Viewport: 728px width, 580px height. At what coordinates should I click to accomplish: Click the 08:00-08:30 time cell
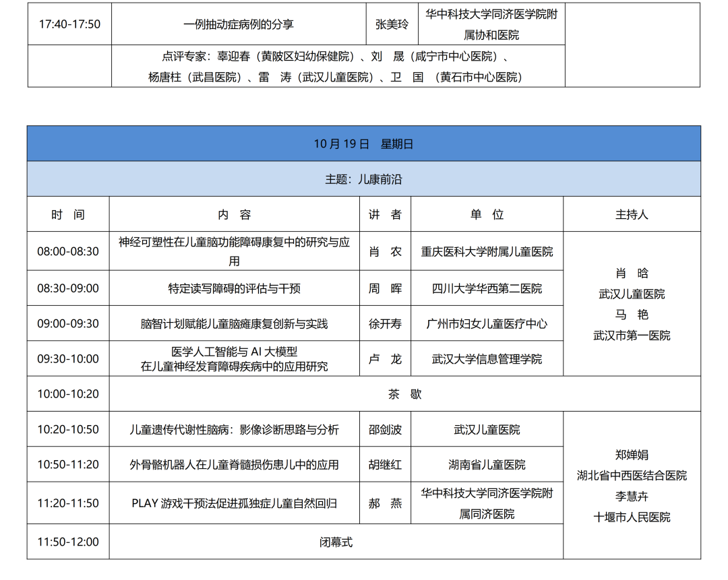[68, 251]
